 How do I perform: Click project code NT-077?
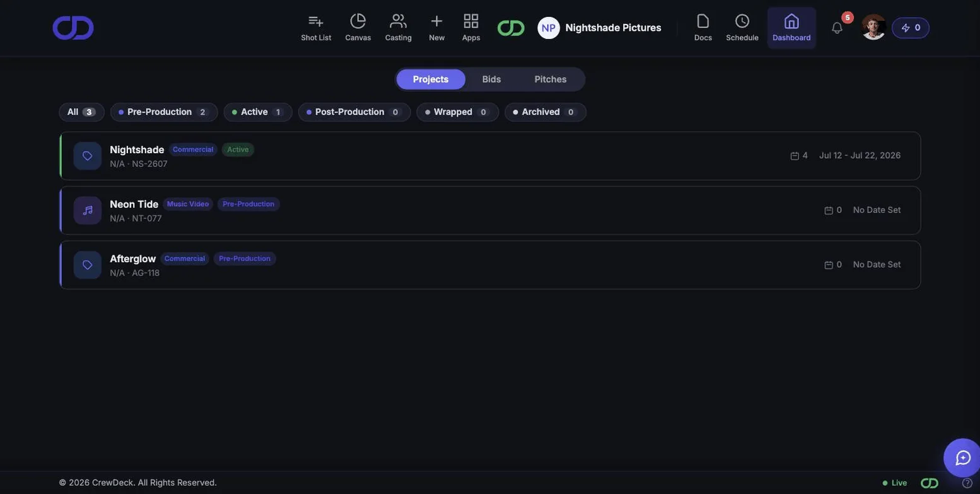[147, 219]
